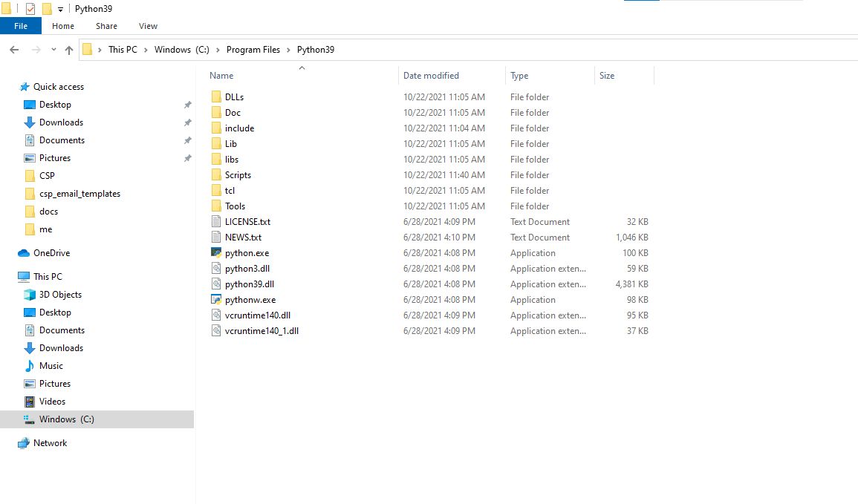Open pinned Downloads under Quick access
858x504 pixels.
pyautogui.click(x=61, y=122)
